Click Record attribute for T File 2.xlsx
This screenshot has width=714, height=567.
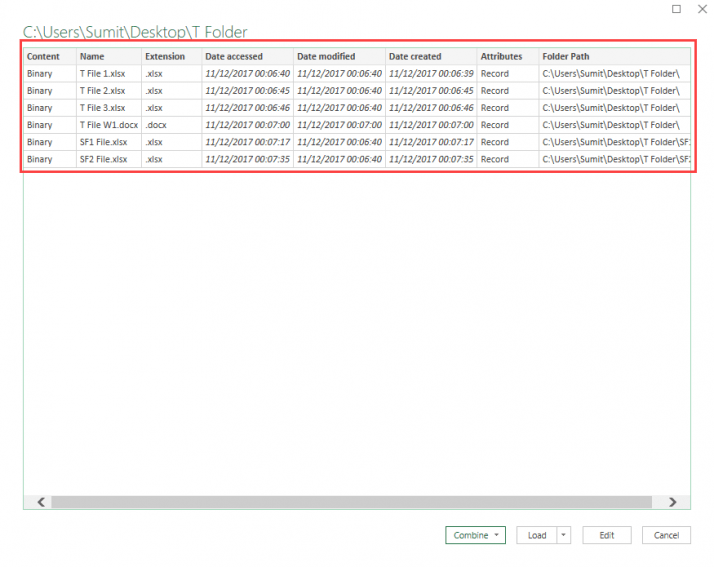508,91
